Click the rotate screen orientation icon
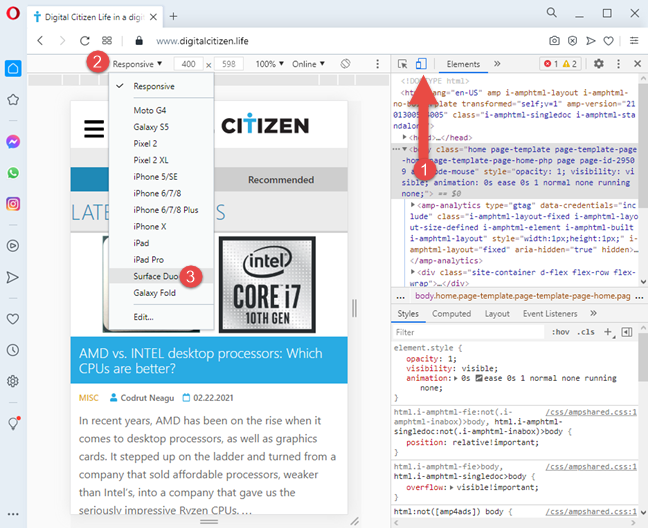Image resolution: width=648 pixels, height=528 pixels. pos(344,63)
